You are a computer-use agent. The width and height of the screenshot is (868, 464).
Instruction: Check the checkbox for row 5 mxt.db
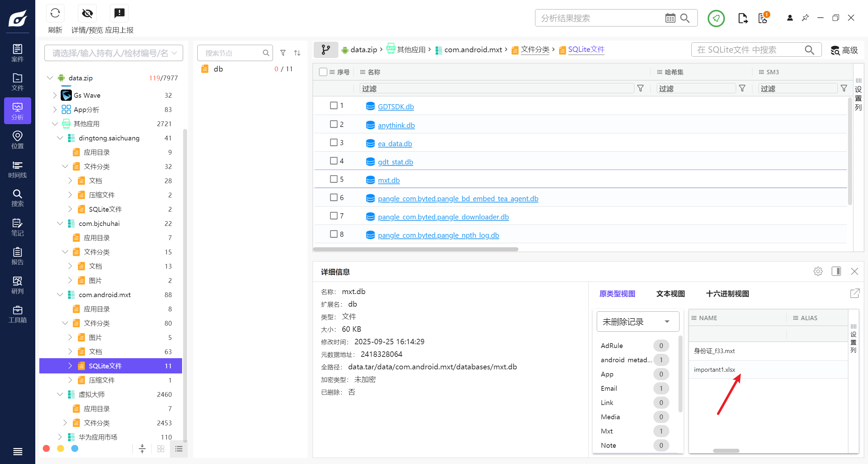pyautogui.click(x=334, y=179)
